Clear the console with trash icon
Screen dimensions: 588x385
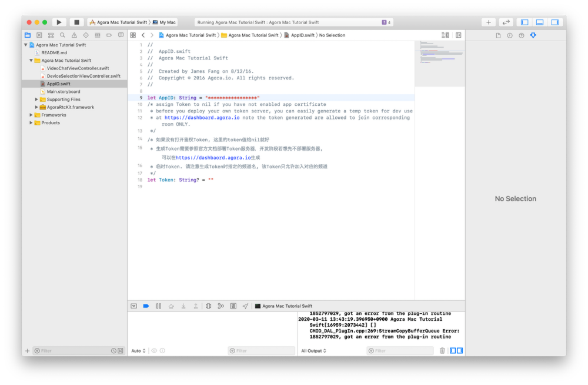[x=442, y=350]
